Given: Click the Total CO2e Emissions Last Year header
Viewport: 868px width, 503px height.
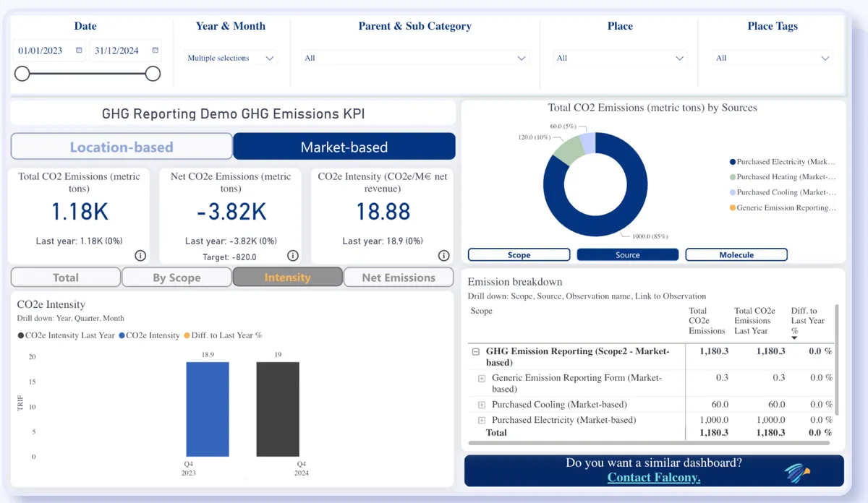Looking at the screenshot, I should [754, 321].
